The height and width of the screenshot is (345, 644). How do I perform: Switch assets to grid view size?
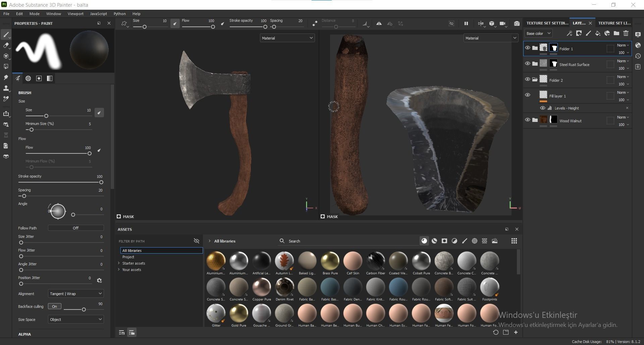(x=514, y=241)
